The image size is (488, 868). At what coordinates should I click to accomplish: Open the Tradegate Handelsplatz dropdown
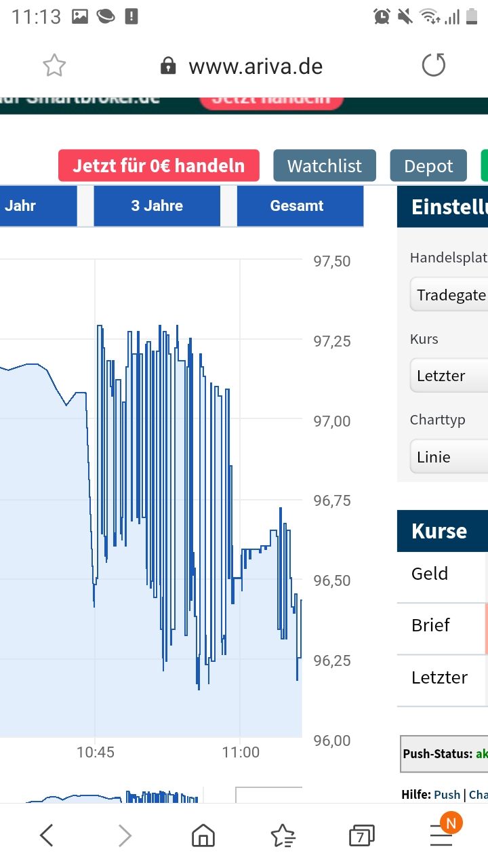click(x=454, y=294)
